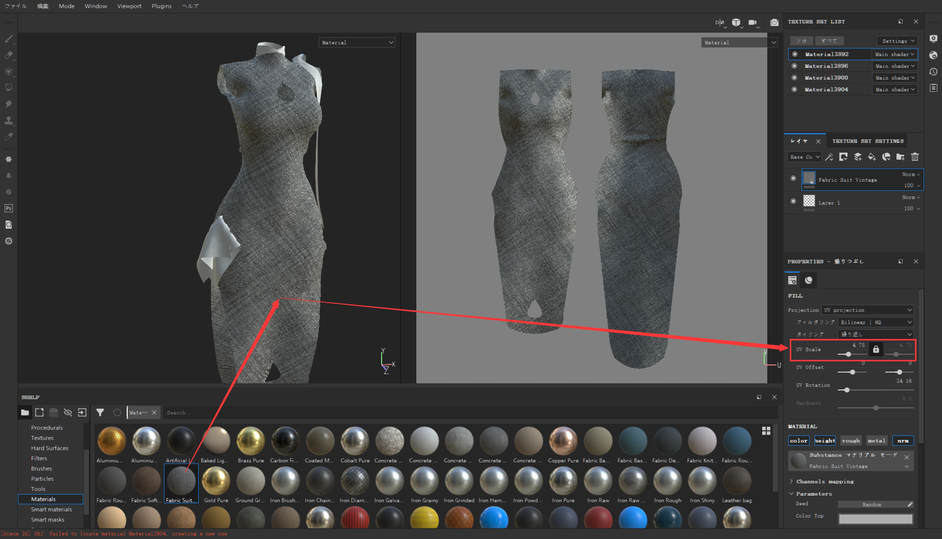Open the Projection dropdown

click(867, 310)
